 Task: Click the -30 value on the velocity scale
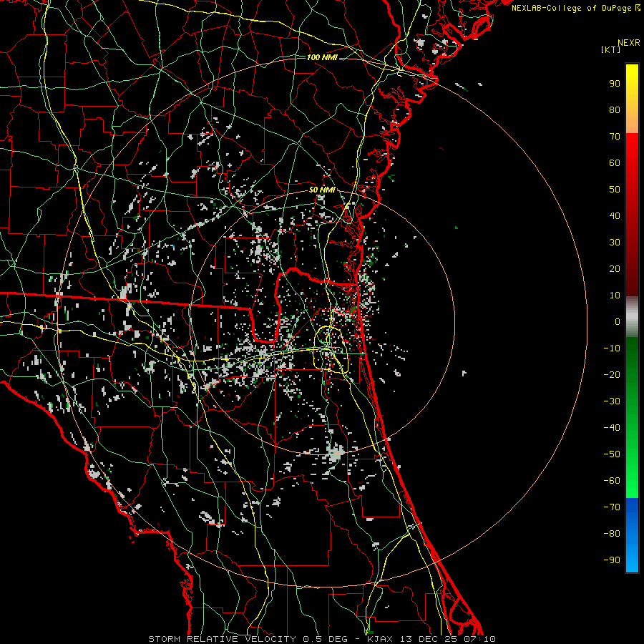[612, 401]
